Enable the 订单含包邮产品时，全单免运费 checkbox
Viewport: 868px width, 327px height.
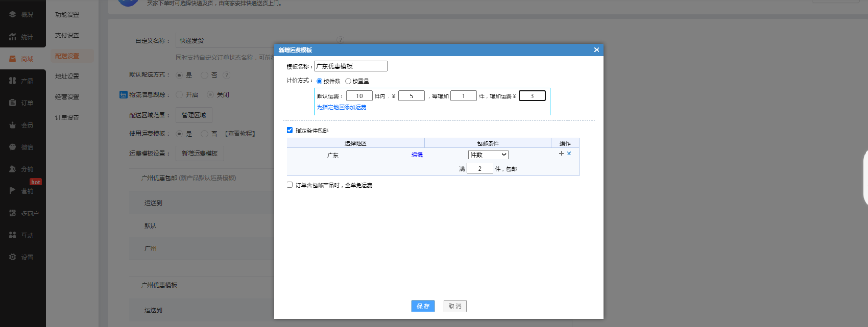click(290, 185)
